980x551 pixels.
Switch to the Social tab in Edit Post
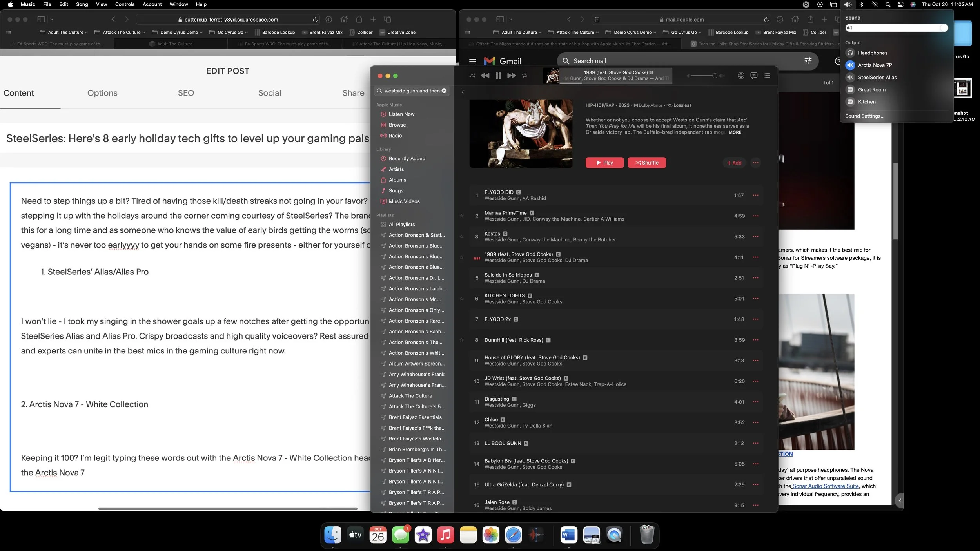(x=270, y=93)
